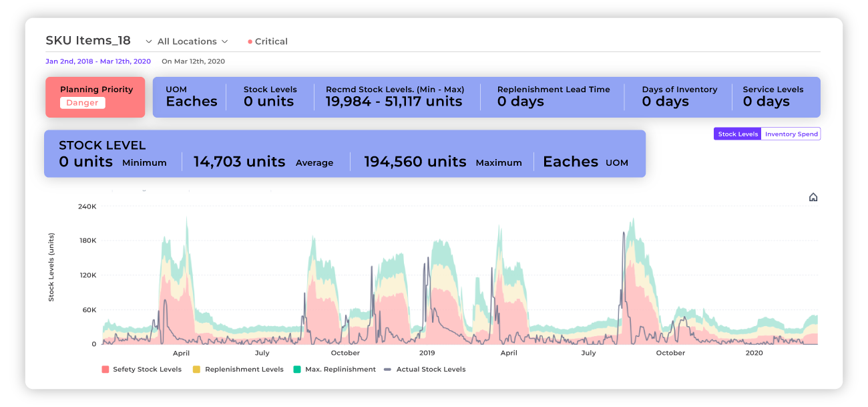Click the home reset icon above the chart
The width and height of the screenshot is (868, 407).
tap(813, 197)
